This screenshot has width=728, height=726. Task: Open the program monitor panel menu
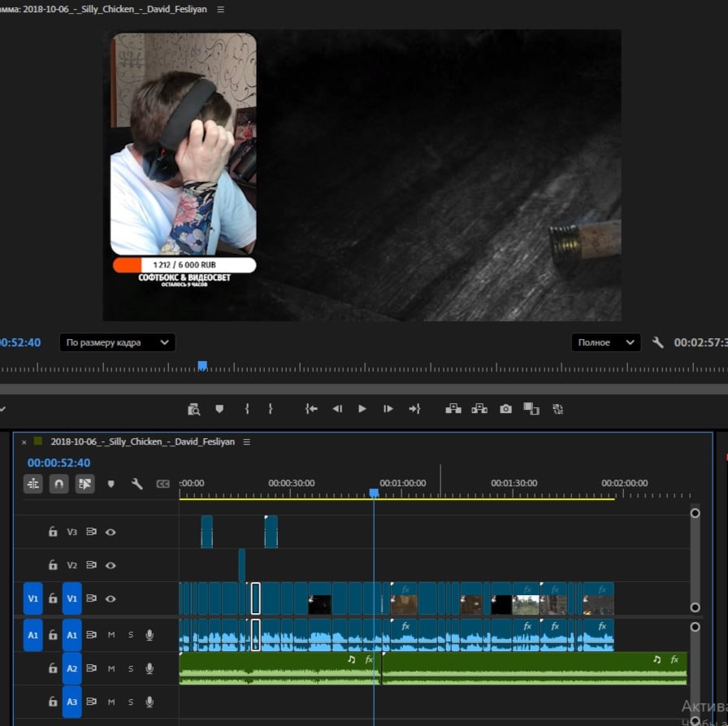point(221,9)
